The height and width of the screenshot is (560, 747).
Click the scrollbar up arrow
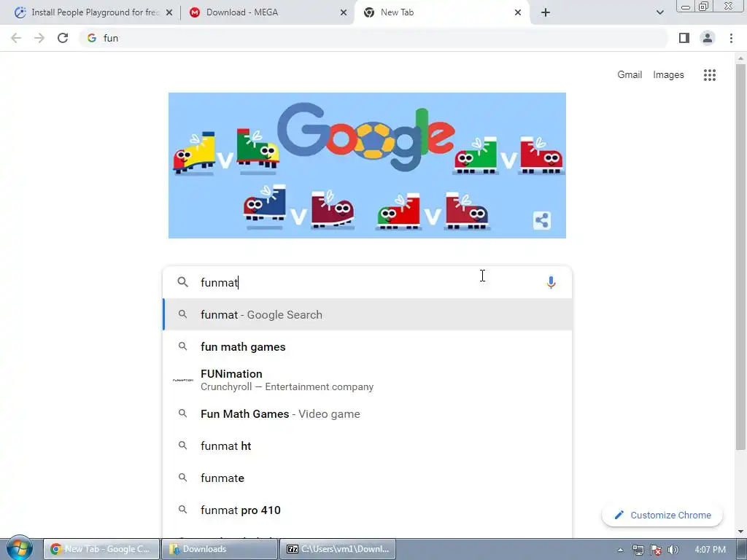coord(740,58)
